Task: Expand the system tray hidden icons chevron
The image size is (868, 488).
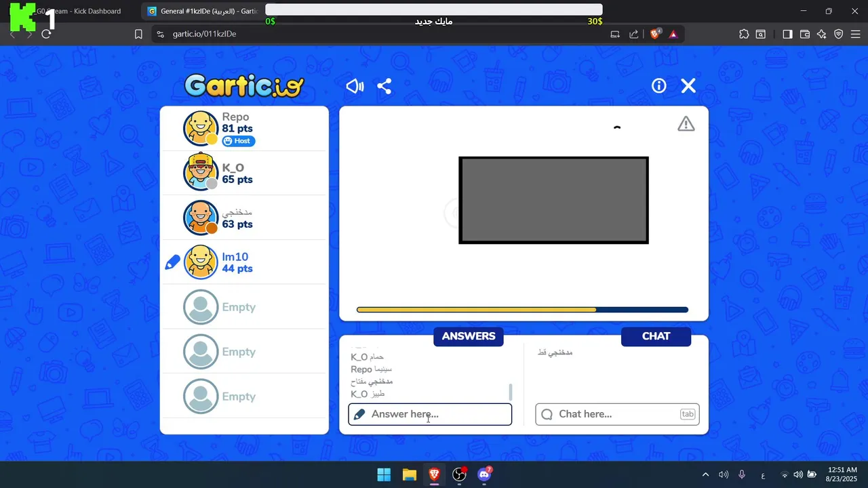Action: pos(705,474)
